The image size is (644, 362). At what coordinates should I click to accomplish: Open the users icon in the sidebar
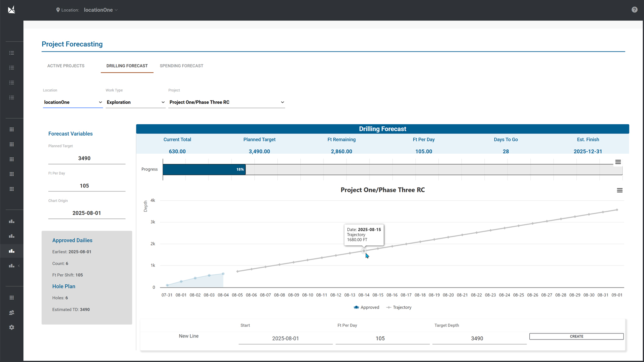pos(12,313)
